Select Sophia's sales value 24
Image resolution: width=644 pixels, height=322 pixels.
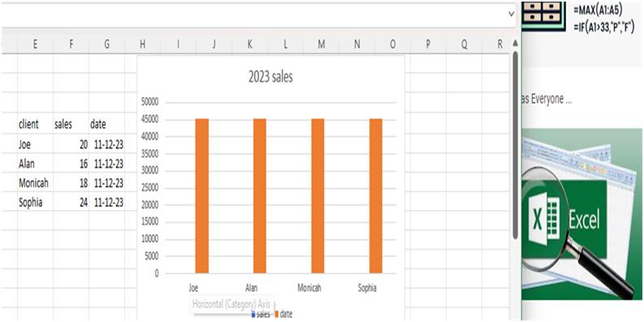click(71, 202)
